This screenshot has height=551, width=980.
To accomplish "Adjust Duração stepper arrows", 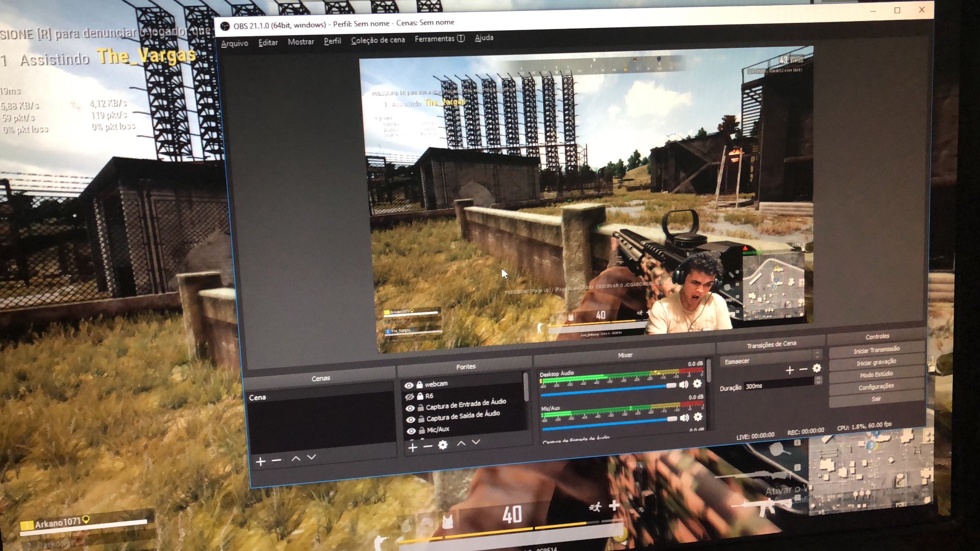I will click(818, 381).
